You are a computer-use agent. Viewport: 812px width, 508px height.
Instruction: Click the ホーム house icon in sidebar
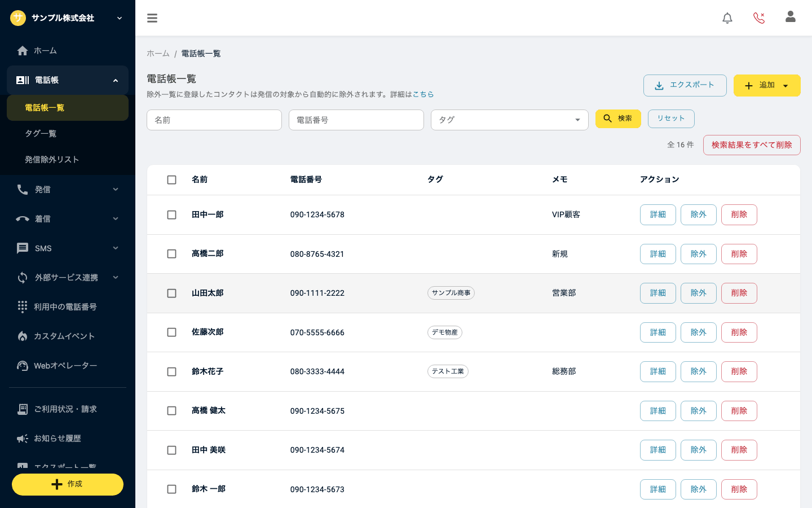tap(23, 51)
